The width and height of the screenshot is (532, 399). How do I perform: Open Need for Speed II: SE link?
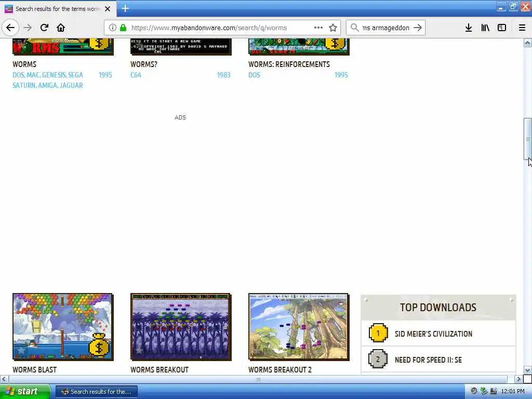(428, 360)
